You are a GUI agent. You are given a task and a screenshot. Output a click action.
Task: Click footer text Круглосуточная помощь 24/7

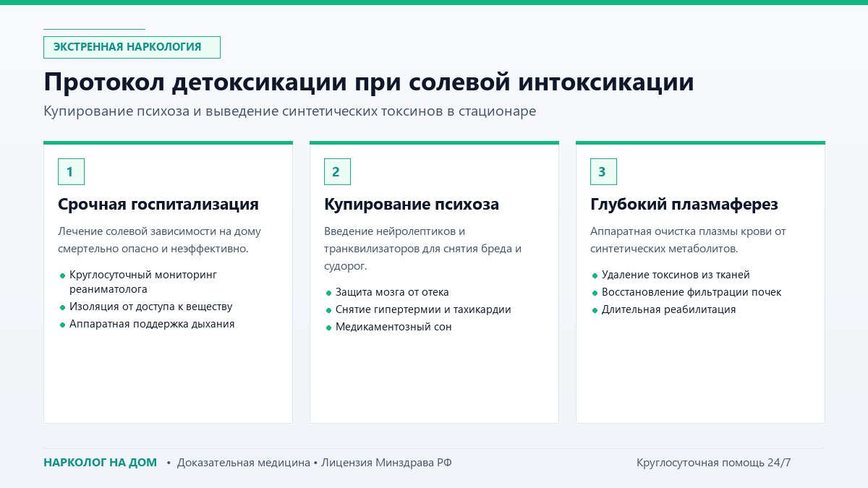click(x=713, y=463)
